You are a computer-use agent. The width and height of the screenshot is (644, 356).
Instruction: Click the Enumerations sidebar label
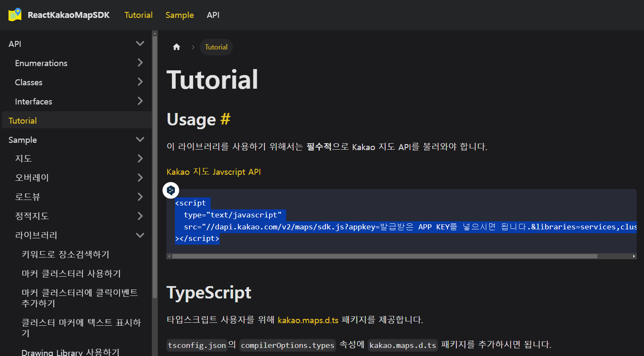click(41, 63)
